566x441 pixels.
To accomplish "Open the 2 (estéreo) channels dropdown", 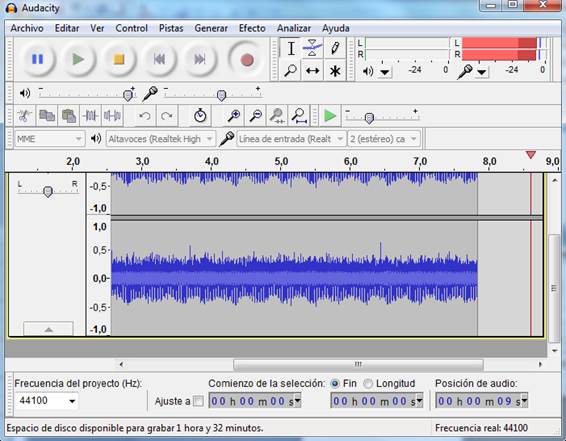I will 384,139.
